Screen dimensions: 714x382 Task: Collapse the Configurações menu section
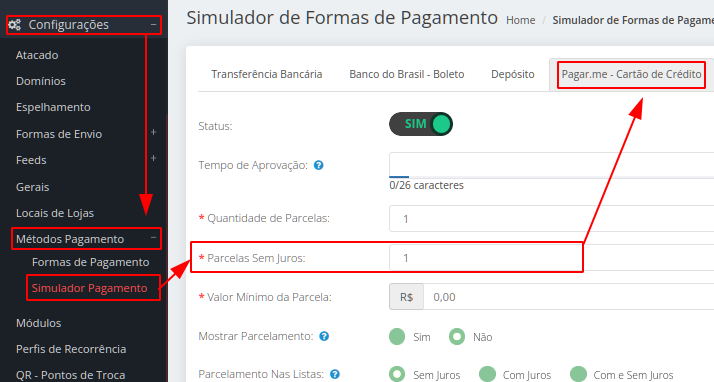[154, 25]
